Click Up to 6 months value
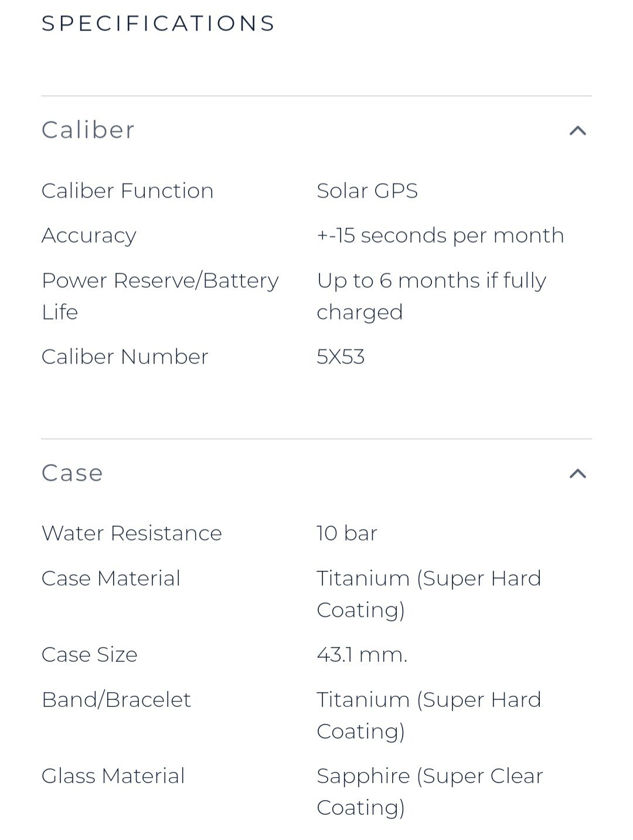633x840 pixels. [431, 296]
